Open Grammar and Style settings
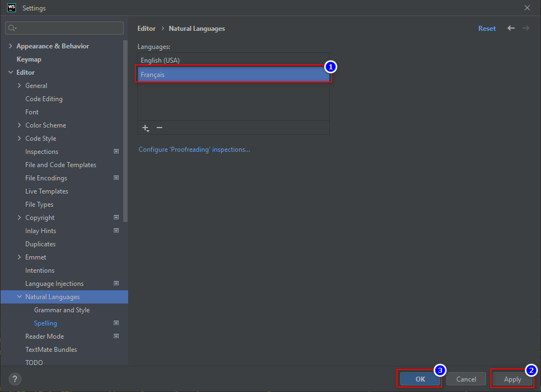 (x=62, y=310)
